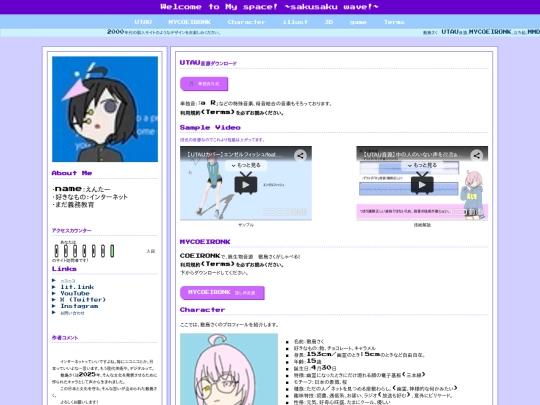This screenshot has width=540, height=405.
Task: Click the MYCOEIROINK section heading
Action: pyautogui.click(x=205, y=242)
